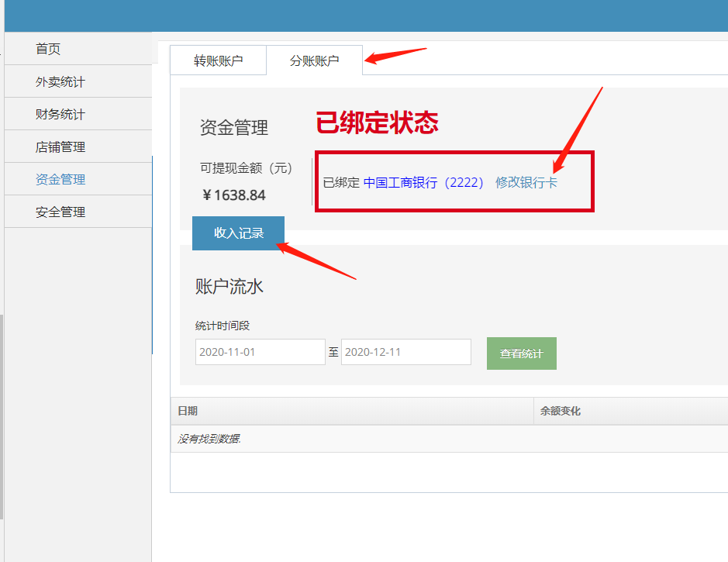This screenshot has width=728, height=562.
Task: Switch to the 转账账户 tab
Action: tap(218, 60)
